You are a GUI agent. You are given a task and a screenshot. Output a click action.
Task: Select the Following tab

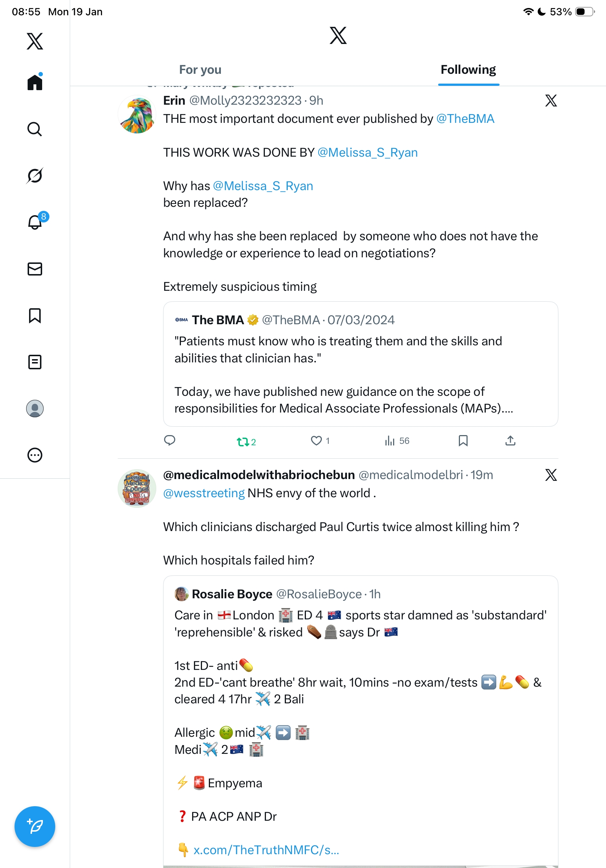468,70
